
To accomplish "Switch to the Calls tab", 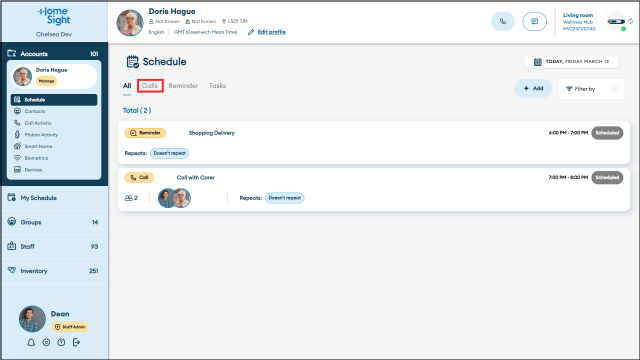I will [x=150, y=86].
